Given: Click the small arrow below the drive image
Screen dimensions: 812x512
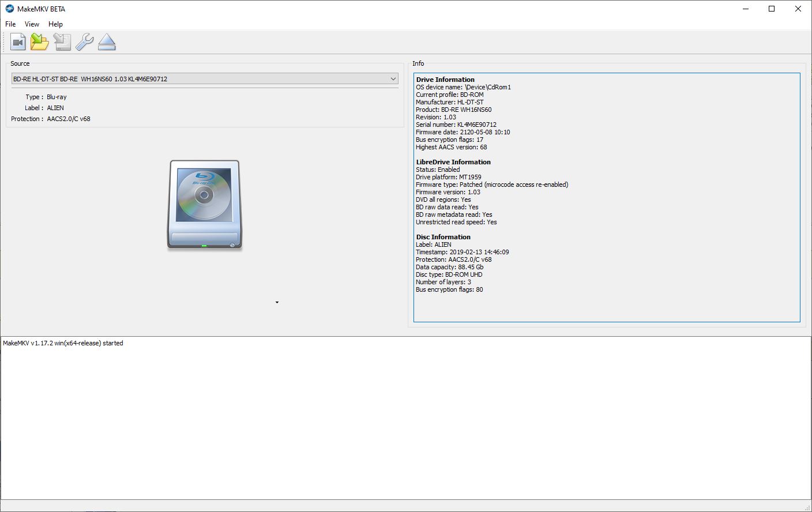Looking at the screenshot, I should point(277,302).
